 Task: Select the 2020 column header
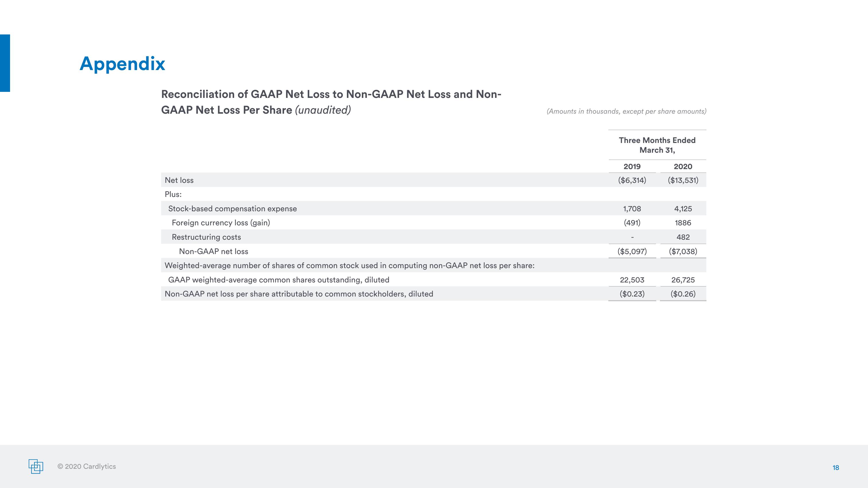click(683, 166)
